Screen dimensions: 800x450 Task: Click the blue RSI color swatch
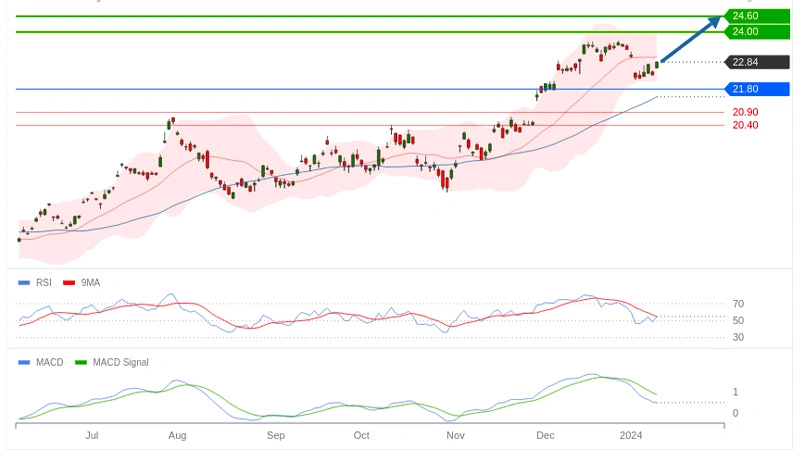click(x=24, y=283)
